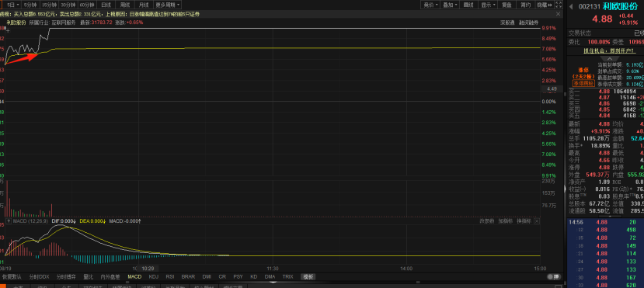The width and height of the screenshot is (644, 288).
Task: Click the 模板 template button
Action: point(308,276)
